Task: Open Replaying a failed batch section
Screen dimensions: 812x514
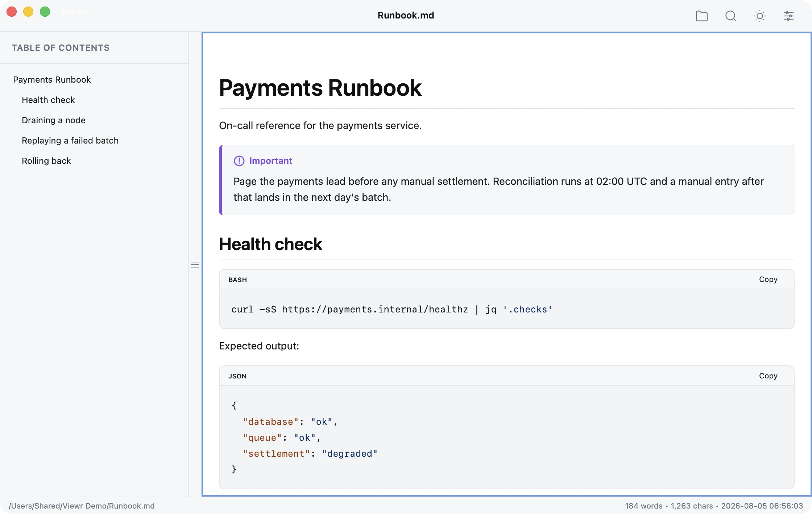Action: (70, 141)
